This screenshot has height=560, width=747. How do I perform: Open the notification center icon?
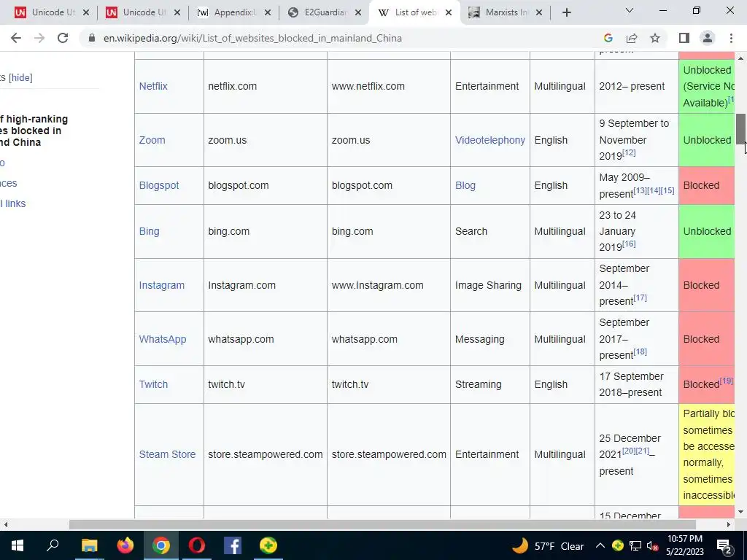pyautogui.click(x=724, y=547)
